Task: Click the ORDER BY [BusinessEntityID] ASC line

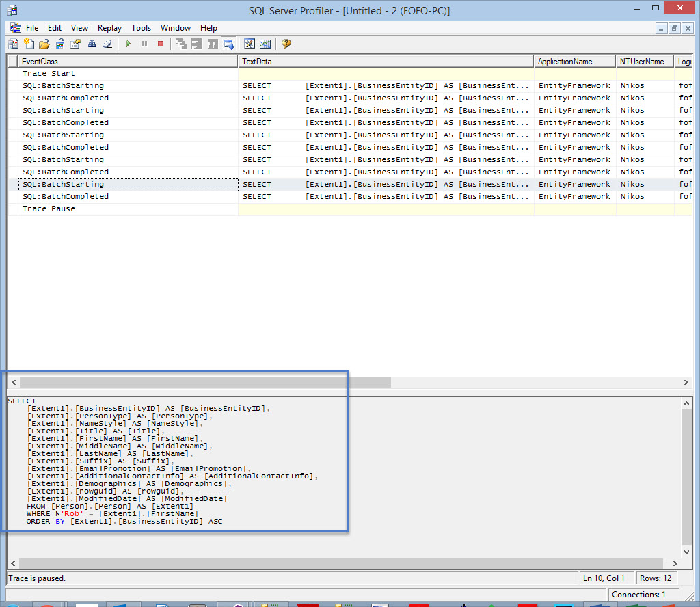Action: [x=124, y=522]
